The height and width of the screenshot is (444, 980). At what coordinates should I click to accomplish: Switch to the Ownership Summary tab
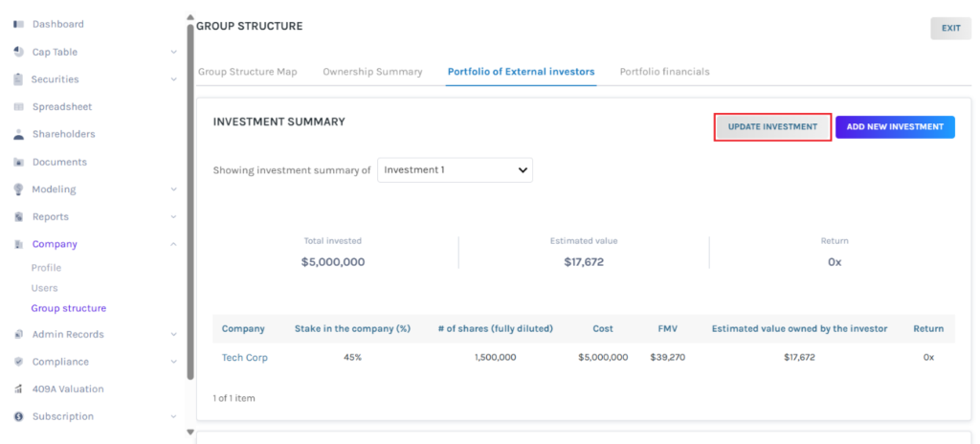(372, 72)
